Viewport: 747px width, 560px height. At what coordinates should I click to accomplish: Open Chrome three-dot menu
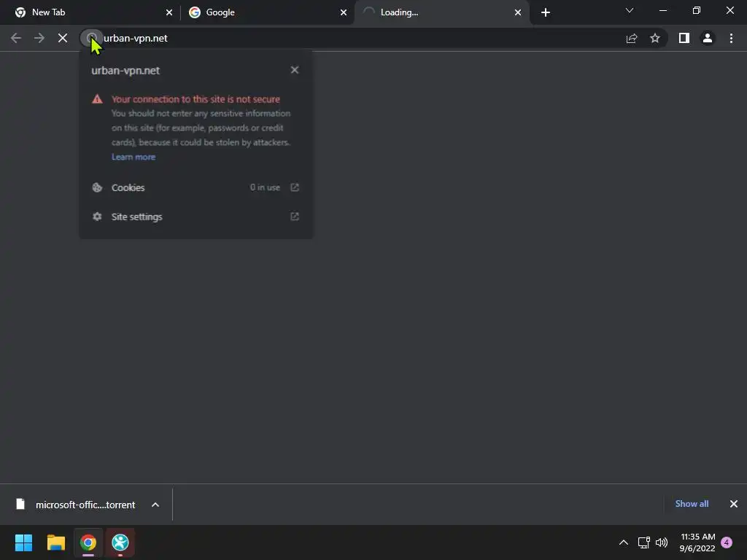[731, 38]
